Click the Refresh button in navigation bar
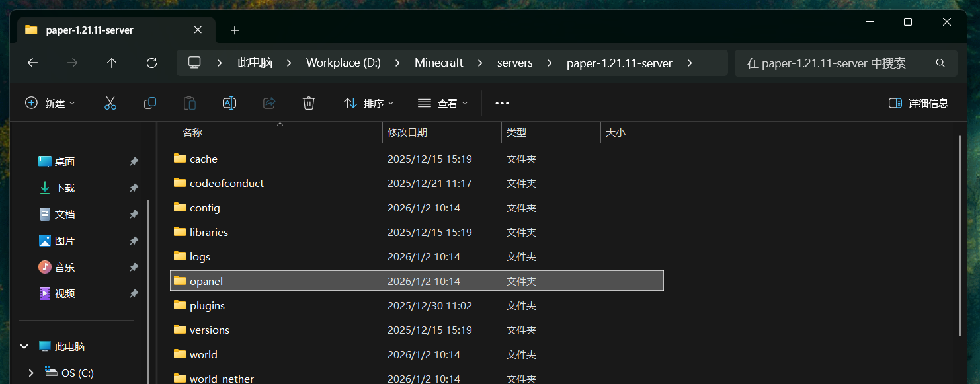Viewport: 980px width, 384px height. 151,63
